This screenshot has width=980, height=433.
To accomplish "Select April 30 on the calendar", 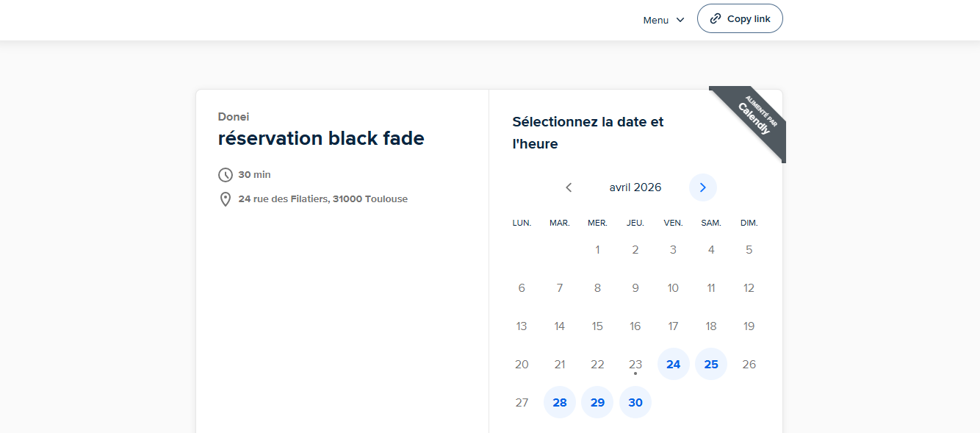I will click(635, 402).
